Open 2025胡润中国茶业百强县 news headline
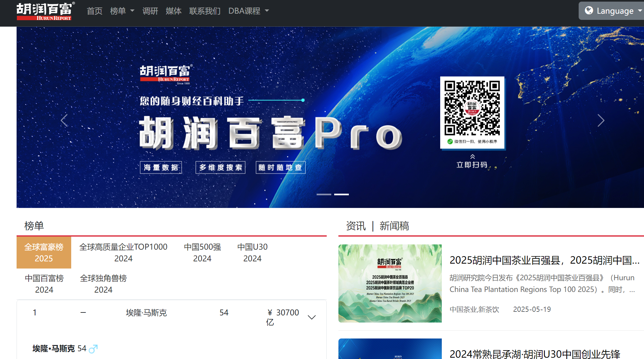Viewport: 644px width, 359px height. 544,260
